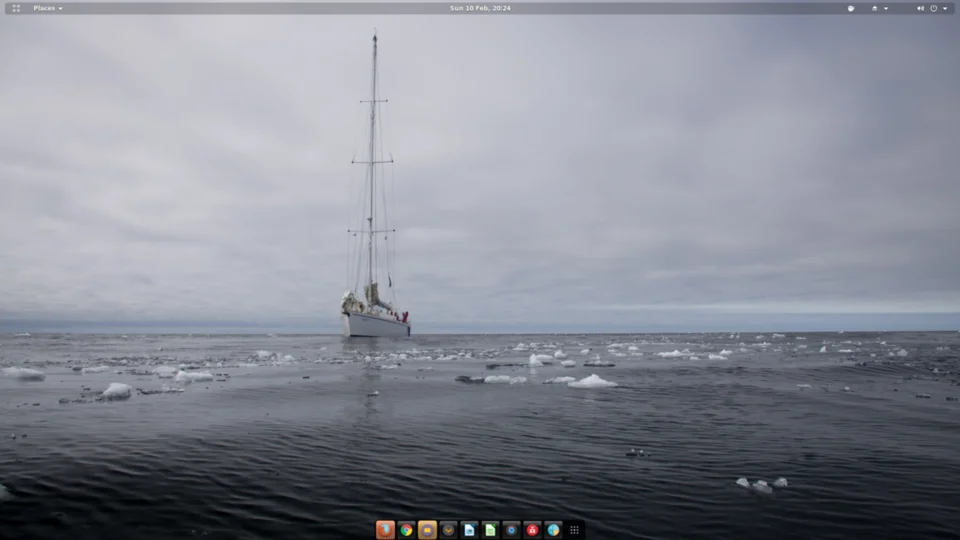Open the red circular dock app

click(x=532, y=530)
